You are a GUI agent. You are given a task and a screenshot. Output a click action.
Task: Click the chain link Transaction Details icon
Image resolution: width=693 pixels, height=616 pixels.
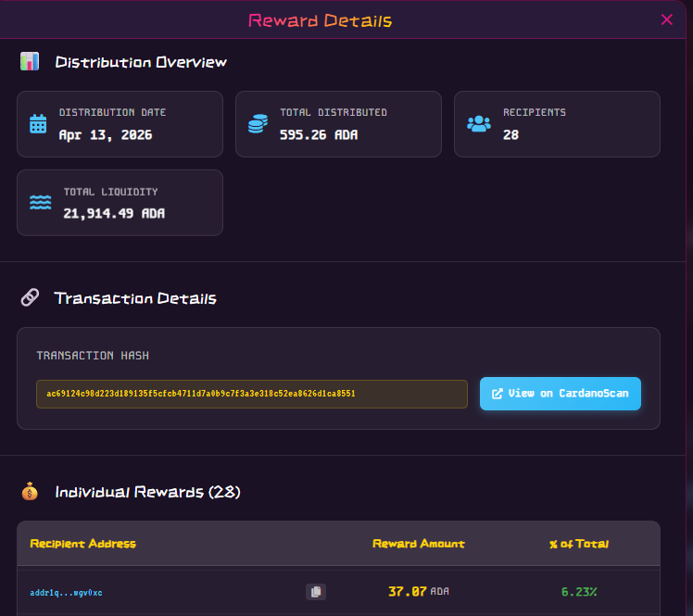coord(30,298)
